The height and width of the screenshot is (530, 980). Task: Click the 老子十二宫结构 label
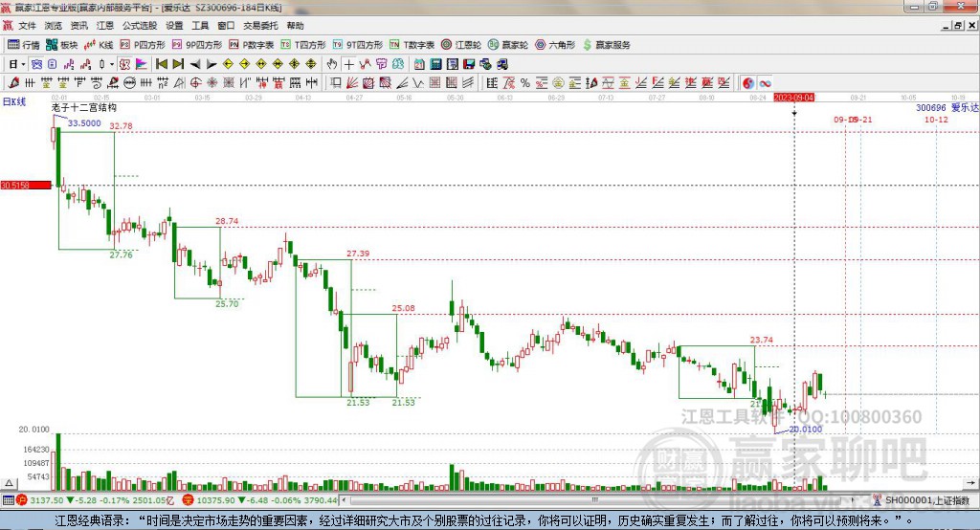84,107
